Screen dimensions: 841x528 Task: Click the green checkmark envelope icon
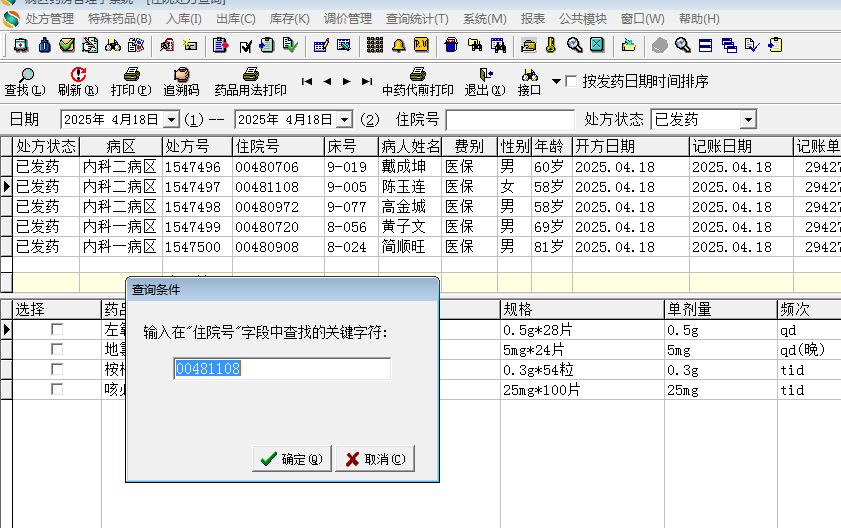coord(67,45)
